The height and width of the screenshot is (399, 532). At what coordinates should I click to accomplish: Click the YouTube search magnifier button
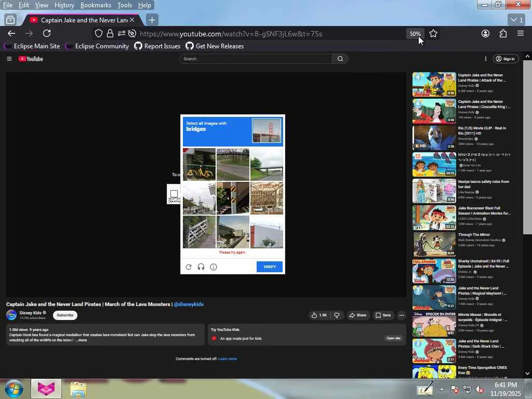pyautogui.click(x=340, y=59)
